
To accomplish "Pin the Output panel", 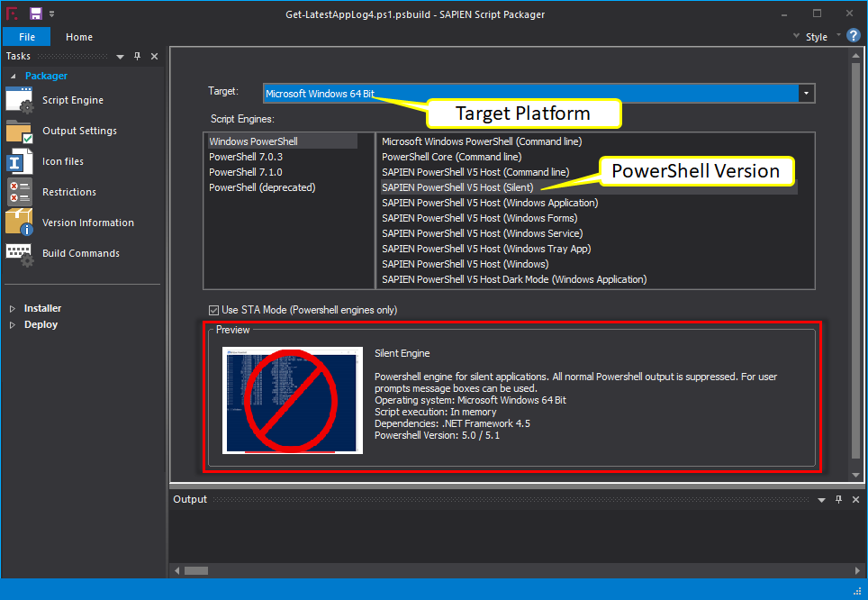I will (838, 499).
